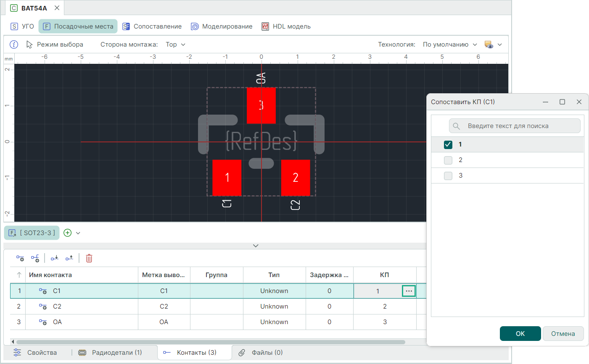Confirm pad mapping with OK button
The height and width of the screenshot is (364, 589).
(520, 333)
